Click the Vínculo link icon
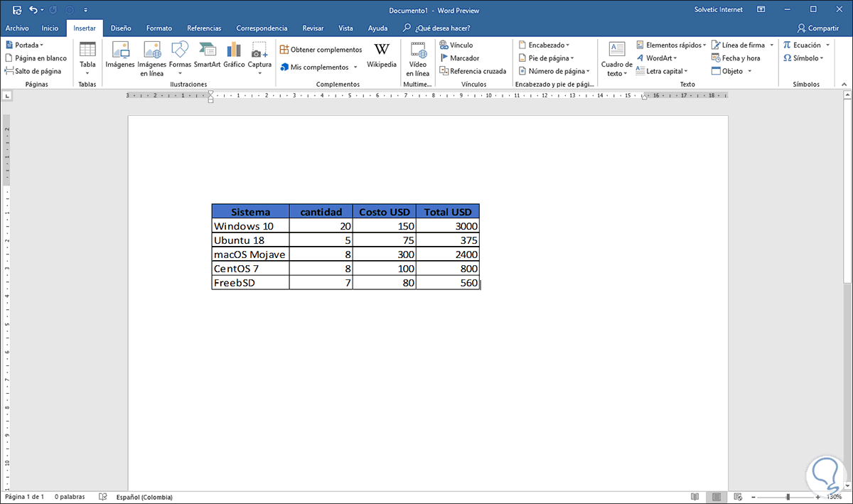Viewport: 853px width, 504px height. pyautogui.click(x=456, y=45)
